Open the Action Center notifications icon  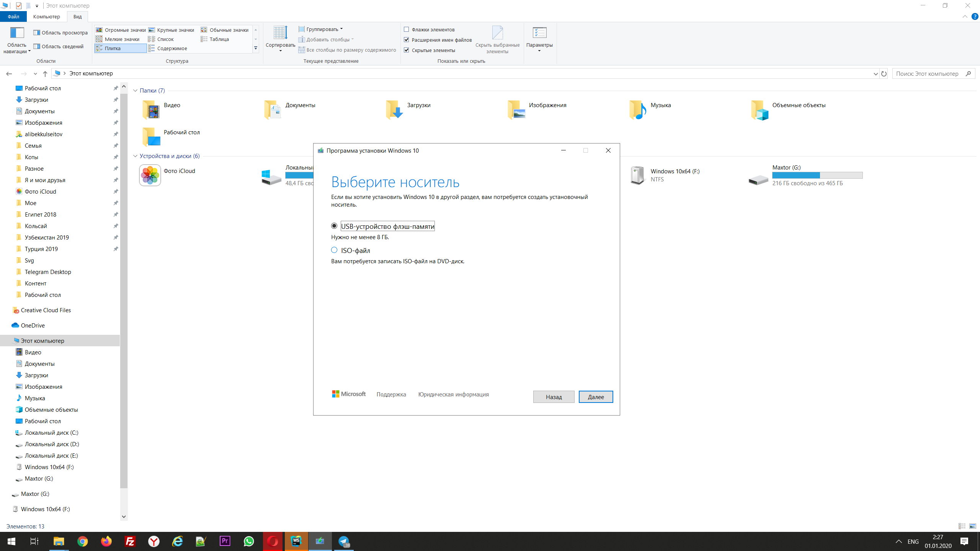[x=964, y=541]
